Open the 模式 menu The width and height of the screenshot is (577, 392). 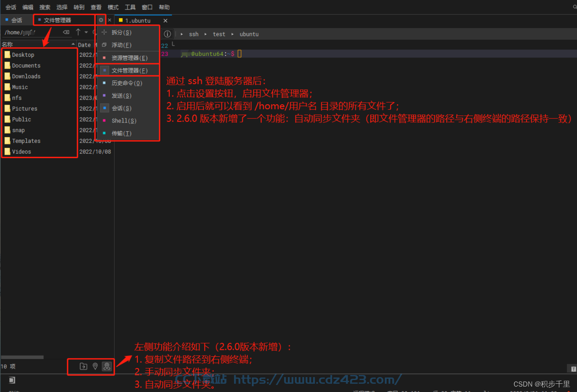pyautogui.click(x=113, y=7)
